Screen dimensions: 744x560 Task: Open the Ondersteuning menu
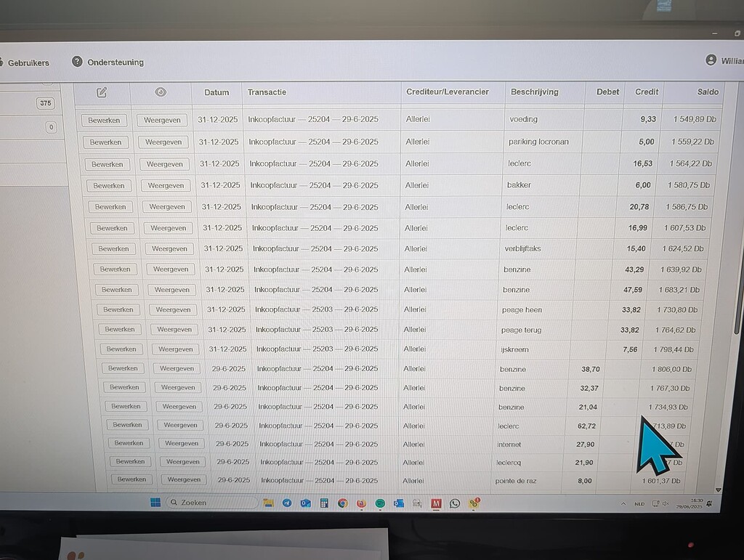click(115, 62)
